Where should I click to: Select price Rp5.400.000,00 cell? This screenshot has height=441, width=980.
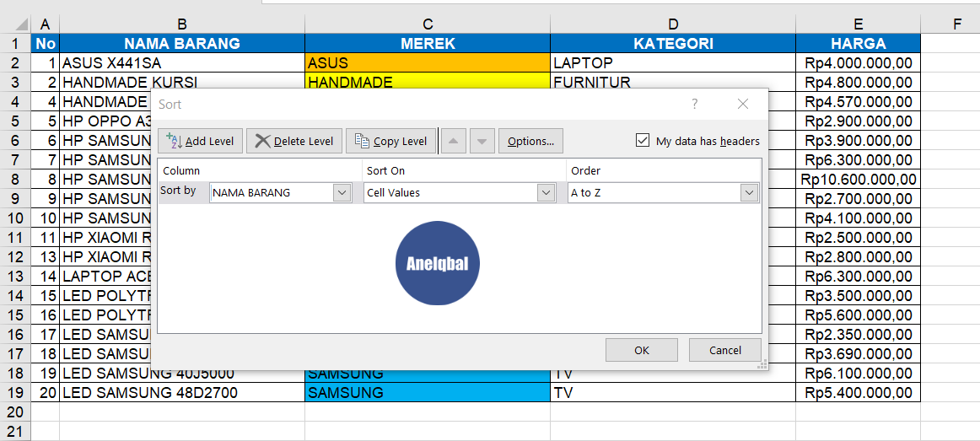(858, 393)
